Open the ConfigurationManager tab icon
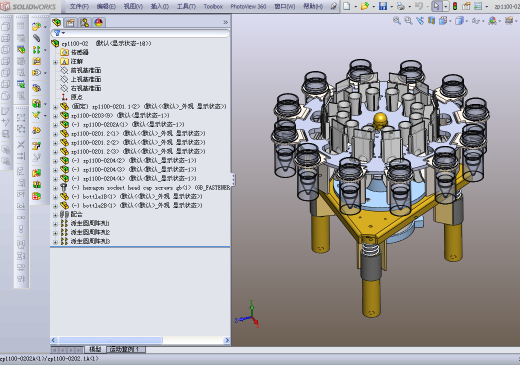 coord(84,22)
